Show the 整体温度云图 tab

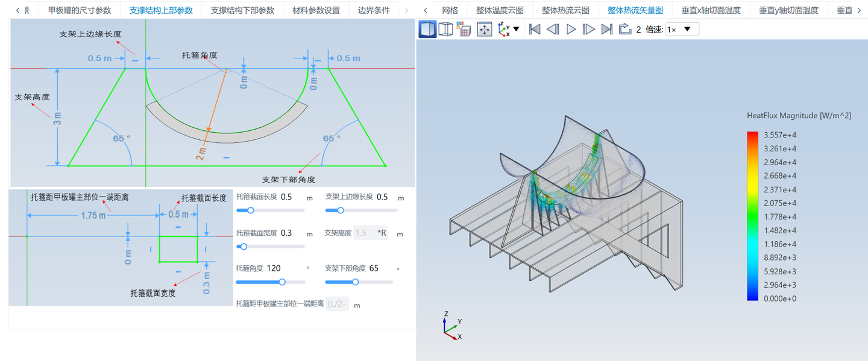500,10
